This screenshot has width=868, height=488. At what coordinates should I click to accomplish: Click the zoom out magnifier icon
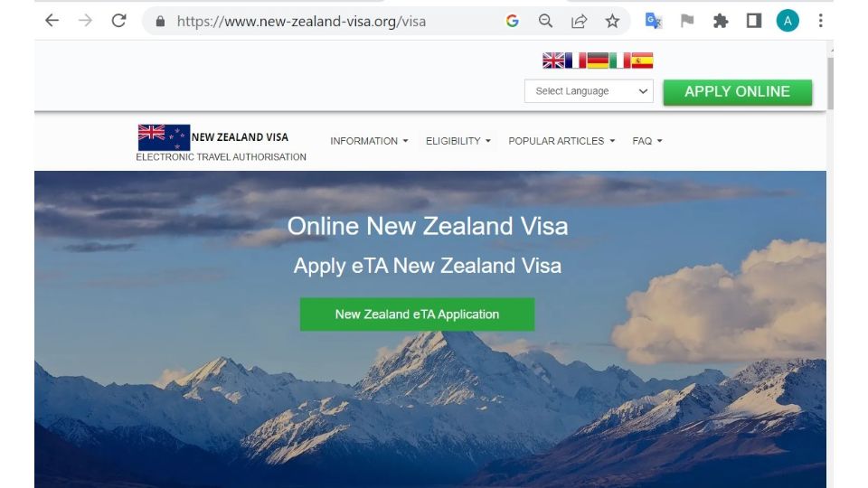click(545, 21)
